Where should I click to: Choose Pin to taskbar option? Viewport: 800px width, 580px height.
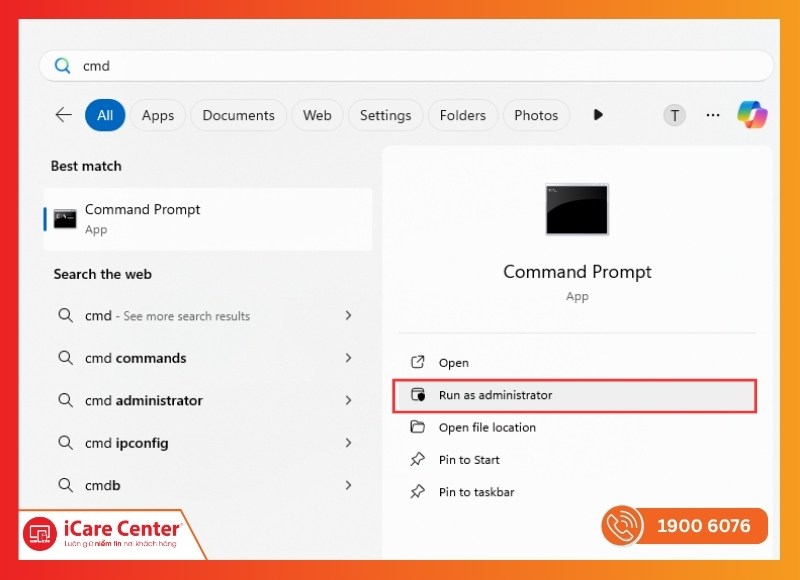click(x=476, y=492)
